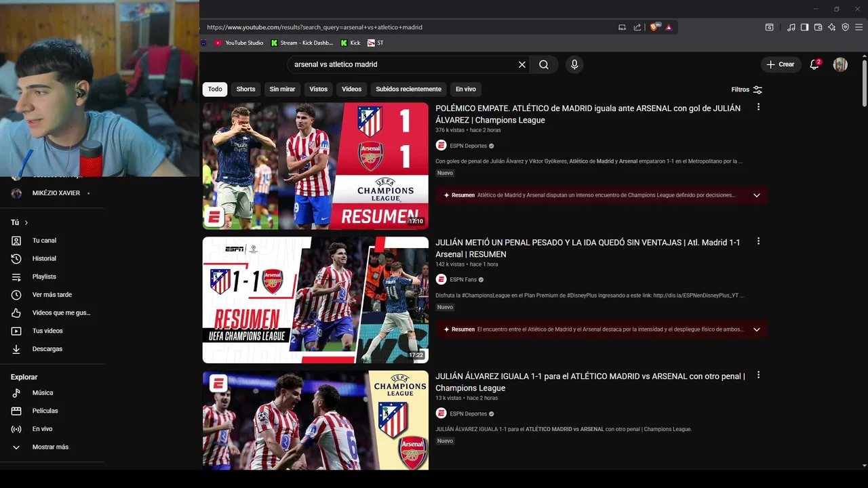Expand Resumen under JULIÁN METIÓ video
The image size is (868, 488).
(x=757, y=329)
